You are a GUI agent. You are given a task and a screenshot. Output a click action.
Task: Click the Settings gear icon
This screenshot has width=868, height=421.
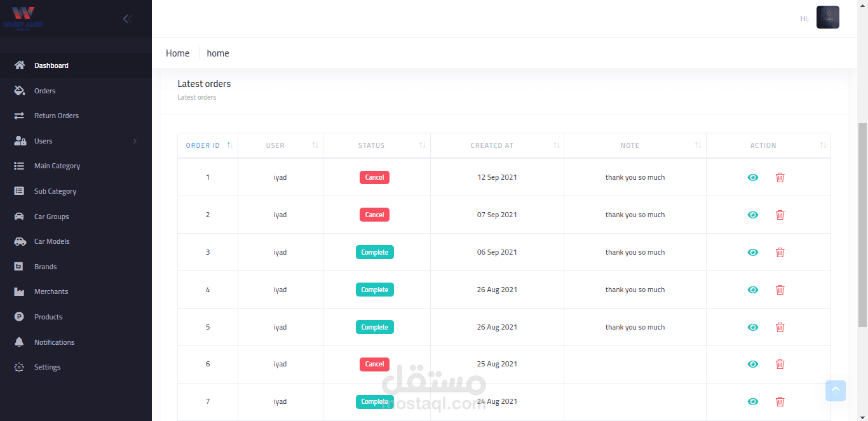pyautogui.click(x=19, y=367)
